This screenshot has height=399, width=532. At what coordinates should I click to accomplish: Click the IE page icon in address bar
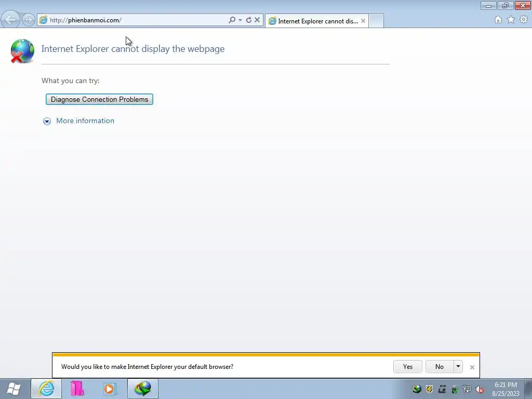43,20
